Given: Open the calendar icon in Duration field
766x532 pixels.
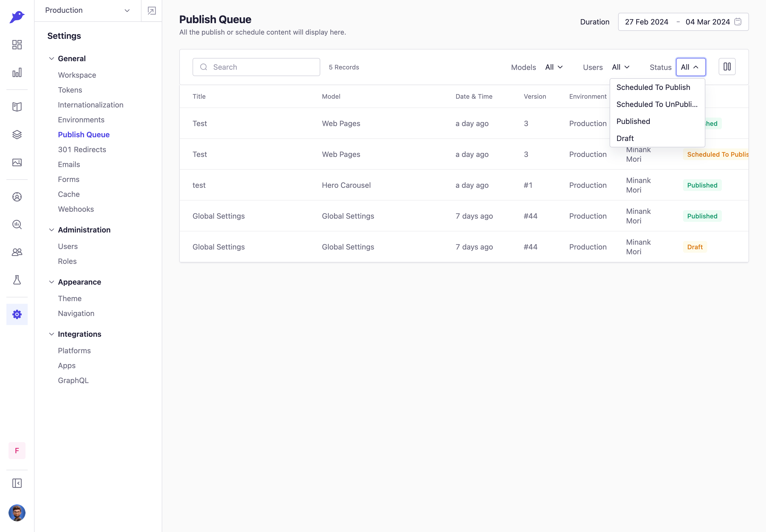Looking at the screenshot, I should 738,22.
